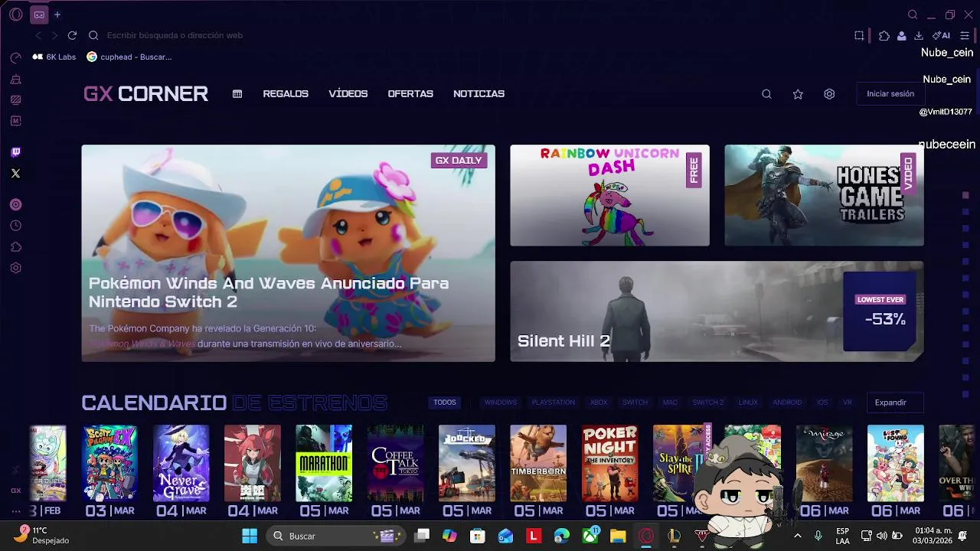The height and width of the screenshot is (551, 980).
Task: Open the Mirage release cover
Action: coord(824,464)
